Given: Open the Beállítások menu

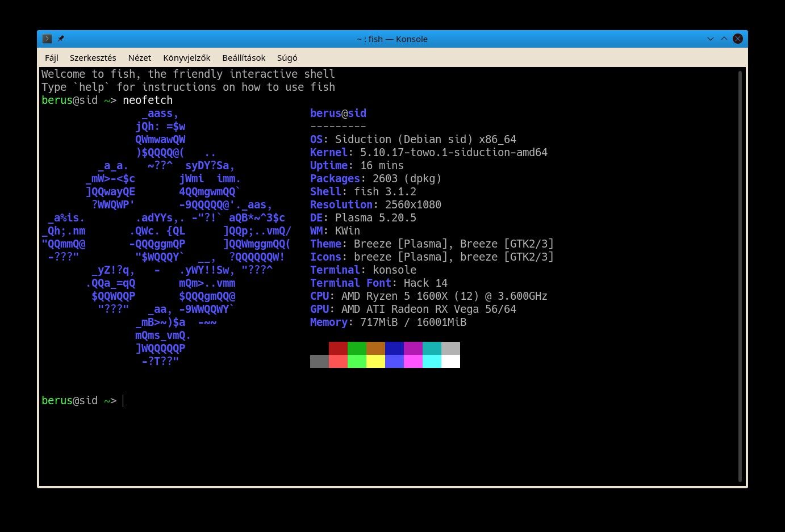Looking at the screenshot, I should click(244, 58).
